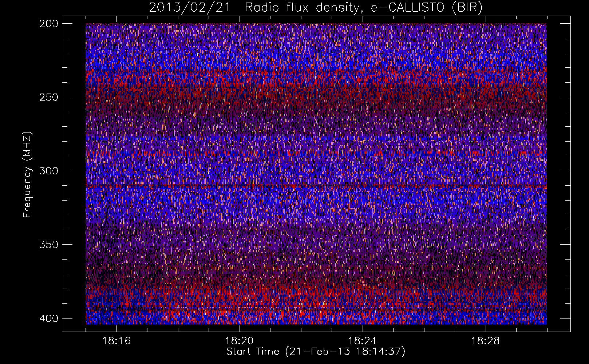The image size is (589, 364).
Task: Click the 250 frequency tick label
Action: coord(49,97)
